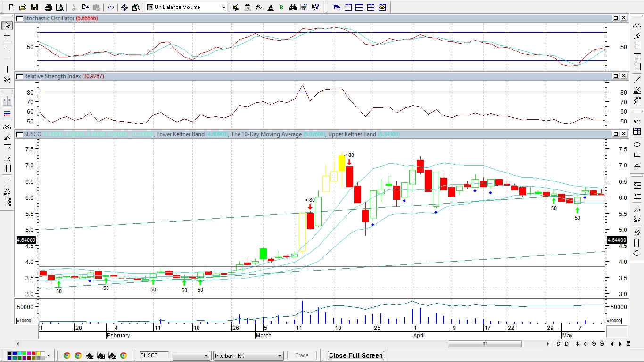The image size is (644, 362).
Task: Click the Lower Keltner Band label
Action: [181, 134]
